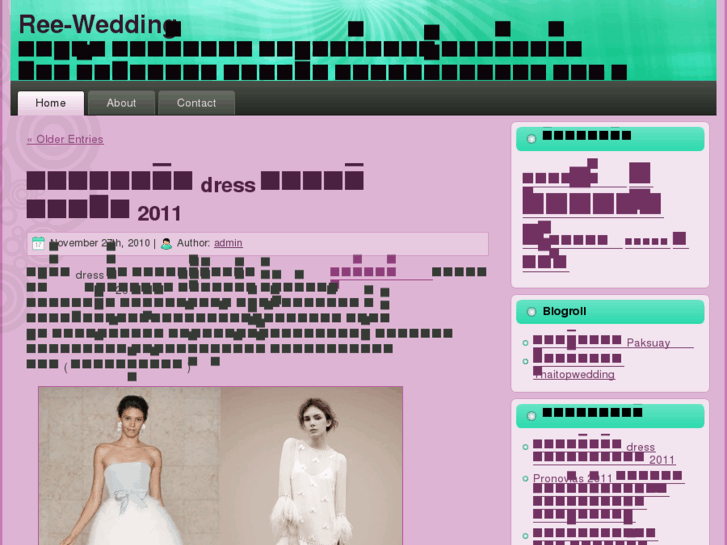This screenshot has height=545, width=727.
Task: Open the recent post link mentioning Pronovias 2011
Action: 608,499
